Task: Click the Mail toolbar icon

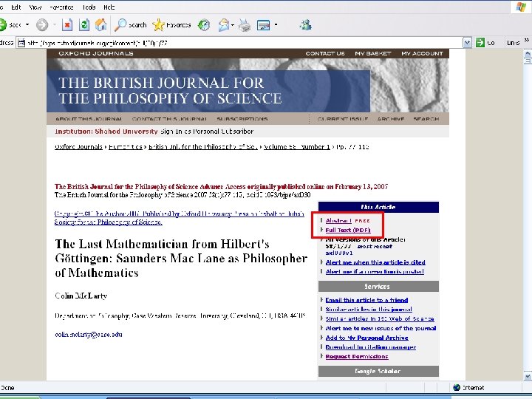Action: (224, 25)
